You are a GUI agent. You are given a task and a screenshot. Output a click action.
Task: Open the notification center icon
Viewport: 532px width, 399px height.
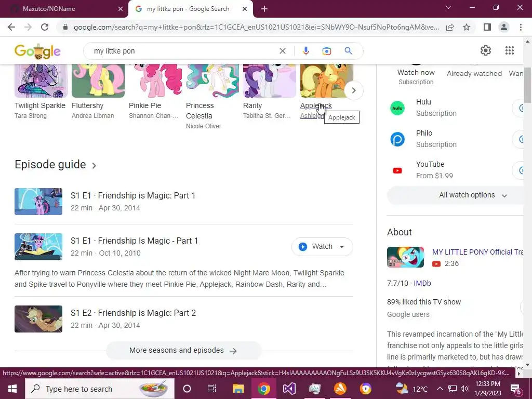click(x=515, y=389)
